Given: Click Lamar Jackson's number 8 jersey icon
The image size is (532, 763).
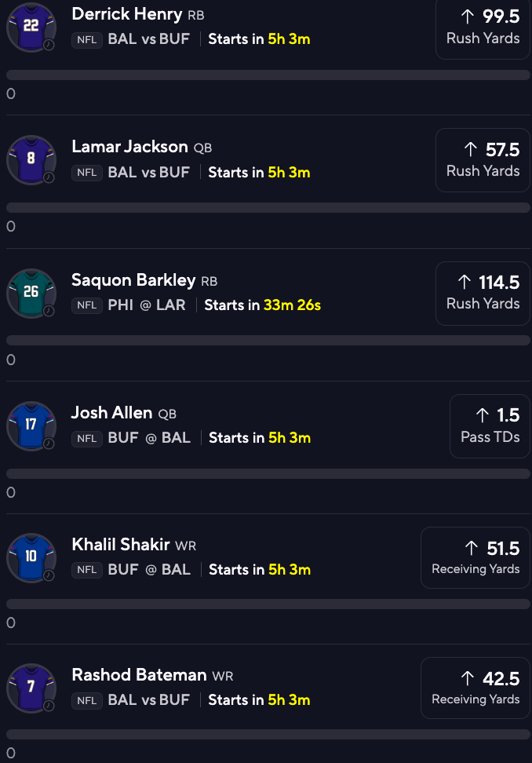Looking at the screenshot, I should point(31,159).
